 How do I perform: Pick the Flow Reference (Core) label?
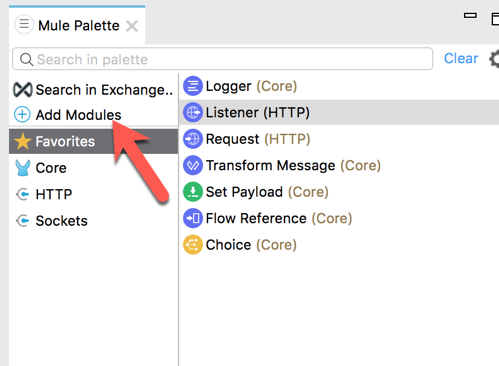pos(279,219)
